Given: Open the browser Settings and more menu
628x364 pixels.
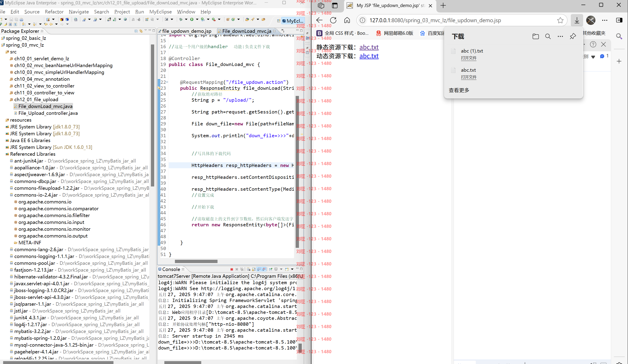Looking at the screenshot, I should 605,20.
